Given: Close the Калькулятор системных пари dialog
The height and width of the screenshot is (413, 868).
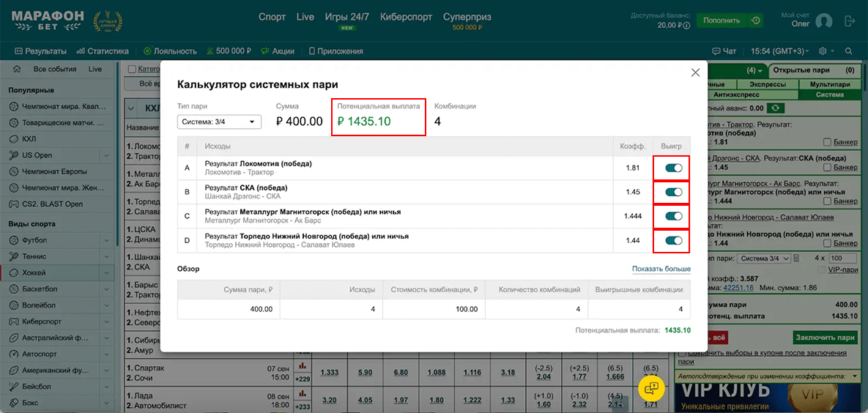Looking at the screenshot, I should coord(696,72).
